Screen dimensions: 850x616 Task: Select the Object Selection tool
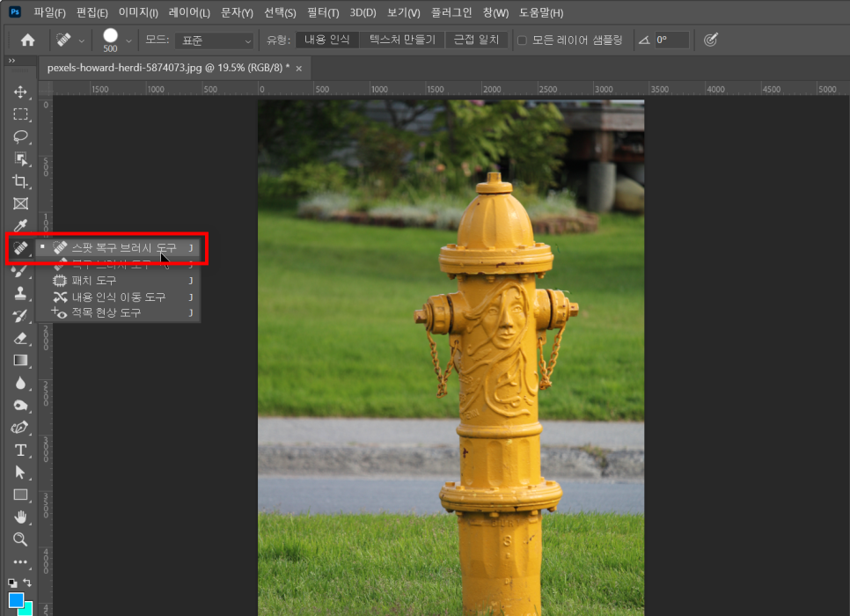click(x=20, y=158)
